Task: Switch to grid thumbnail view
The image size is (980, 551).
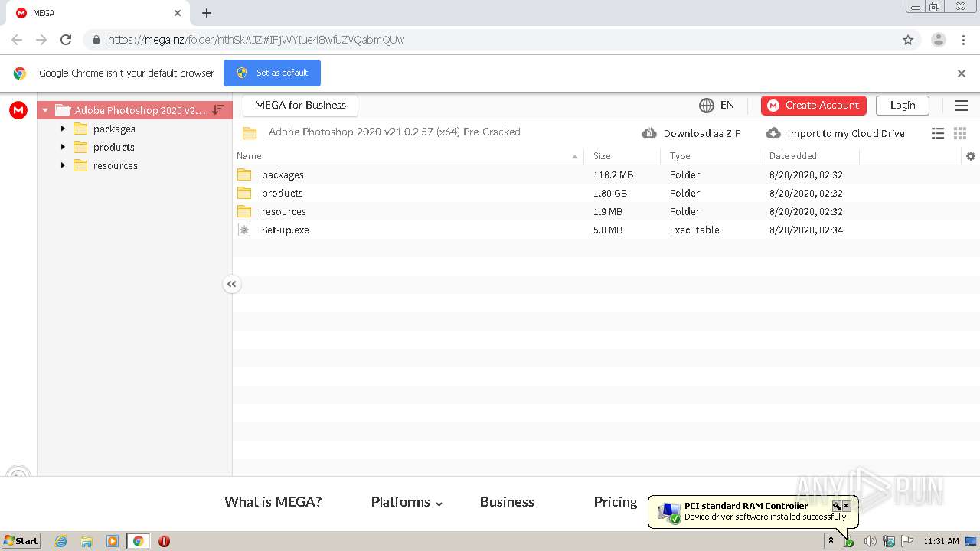Action: pos(960,133)
